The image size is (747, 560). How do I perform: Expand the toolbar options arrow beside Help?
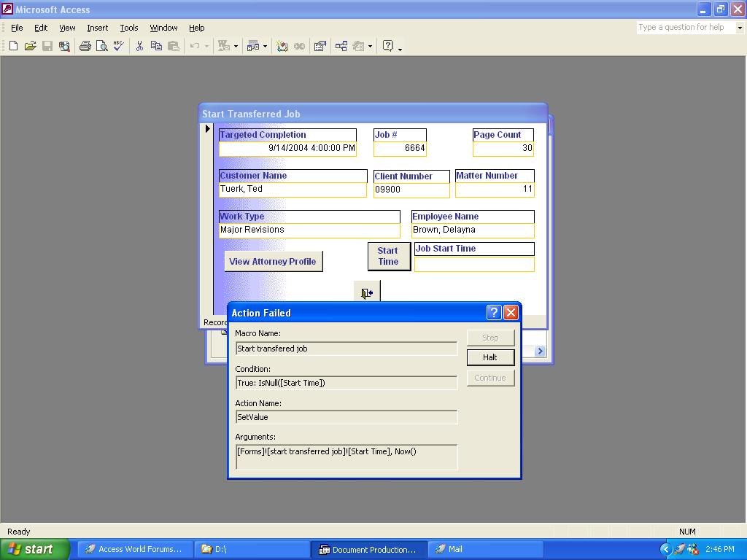[x=400, y=48]
